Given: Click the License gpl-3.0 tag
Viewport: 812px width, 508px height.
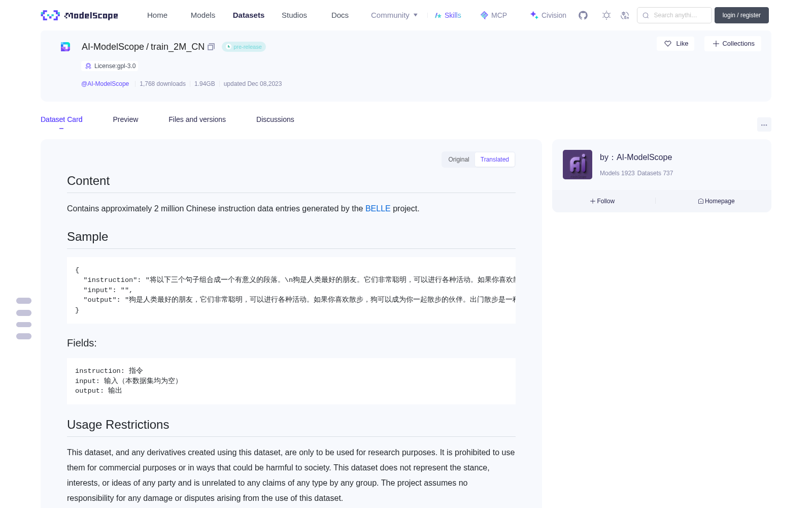Looking at the screenshot, I should pos(110,66).
